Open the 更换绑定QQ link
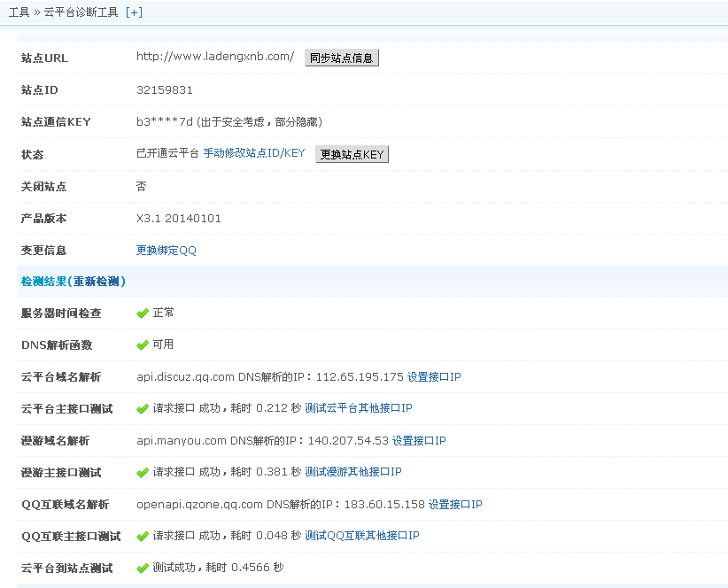728x588 pixels. [167, 251]
